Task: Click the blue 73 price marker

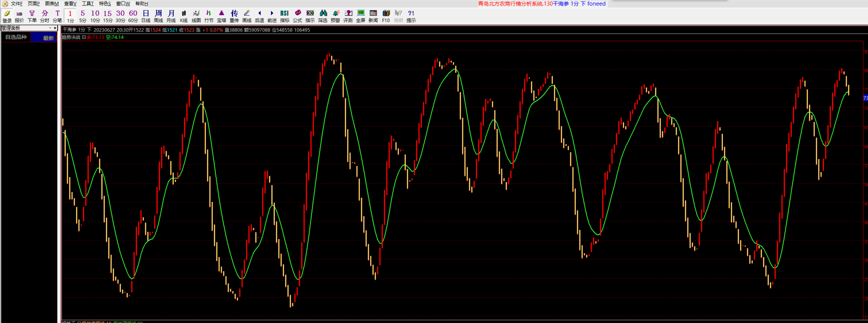Action: pyautogui.click(x=865, y=98)
